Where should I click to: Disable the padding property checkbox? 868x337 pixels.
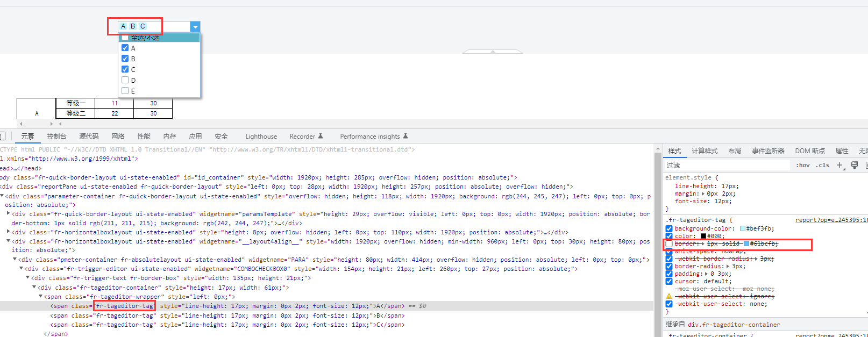click(669, 274)
